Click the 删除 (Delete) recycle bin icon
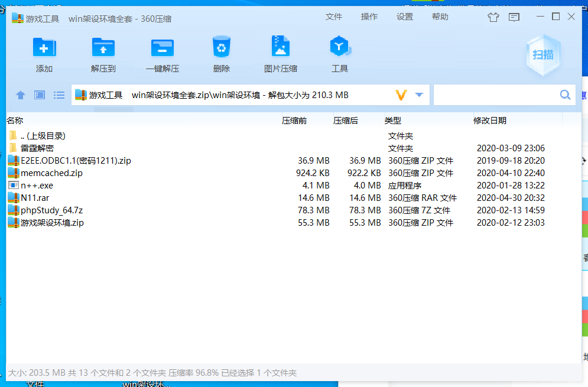This screenshot has height=387, width=588. tap(221, 47)
